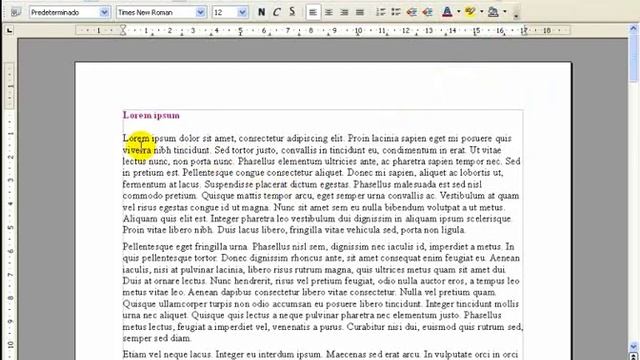Image resolution: width=640 pixels, height=360 pixels.
Task: Toggle italic with the C button
Action: (277, 12)
